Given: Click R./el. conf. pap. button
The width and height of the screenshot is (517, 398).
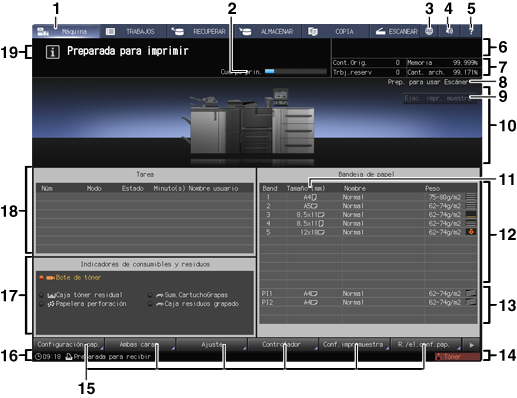Looking at the screenshot, I should click(x=426, y=345).
